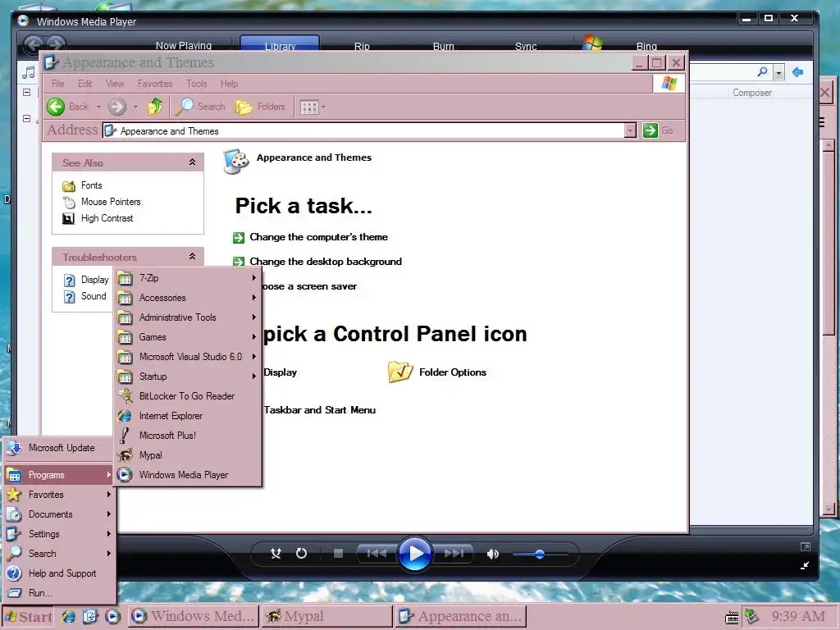The width and height of the screenshot is (840, 630).
Task: Open Microsoft Visual Studio 6.0 submenu
Action: (188, 357)
